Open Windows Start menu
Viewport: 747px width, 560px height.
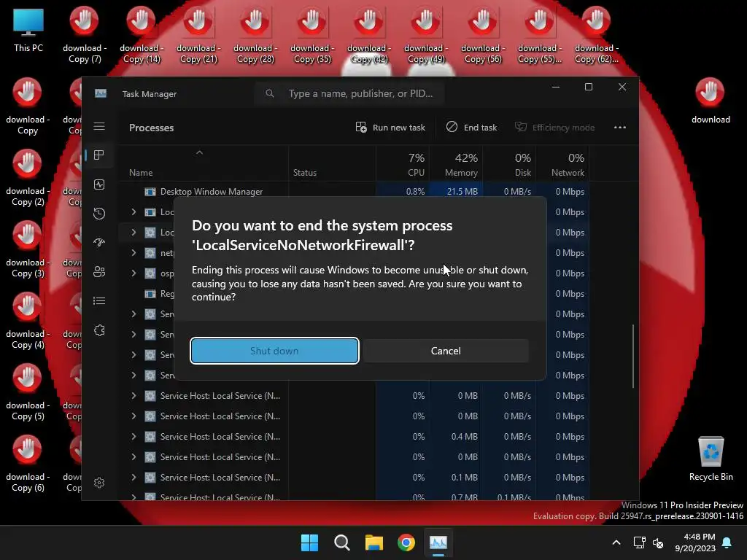[x=309, y=542]
